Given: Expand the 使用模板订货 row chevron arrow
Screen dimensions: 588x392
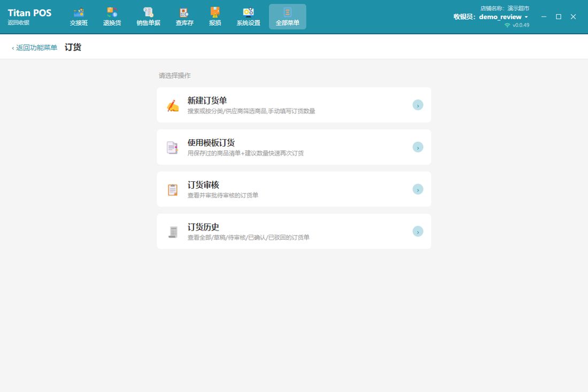Looking at the screenshot, I should [x=418, y=147].
